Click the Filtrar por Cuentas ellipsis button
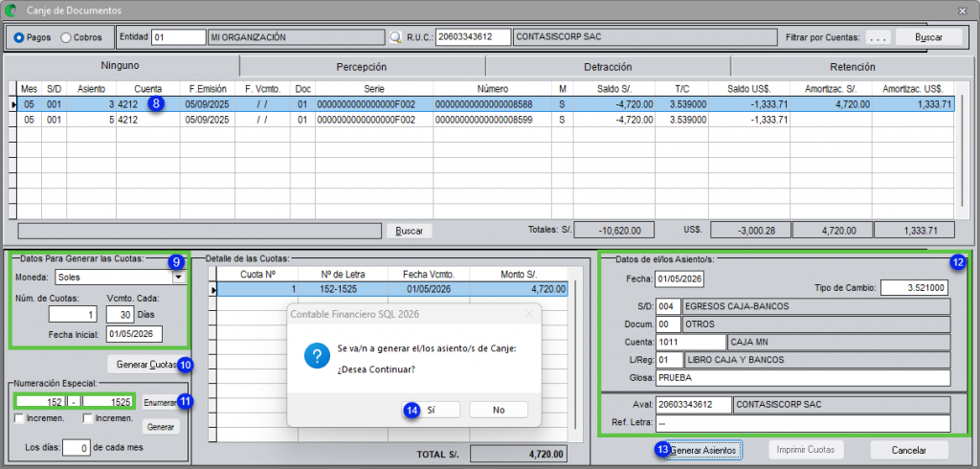Viewport: 980px width, 469px height. pos(879,37)
